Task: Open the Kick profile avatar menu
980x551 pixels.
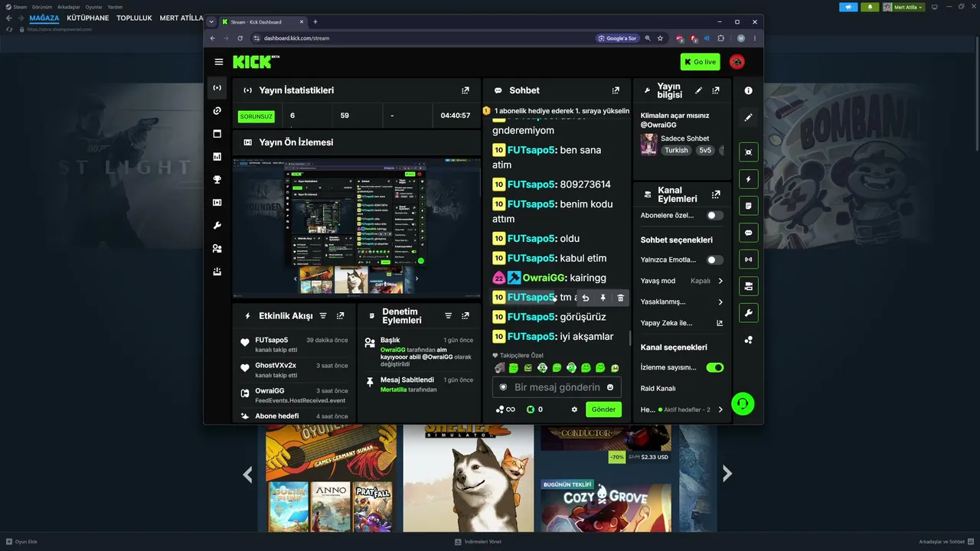Action: pos(737,62)
